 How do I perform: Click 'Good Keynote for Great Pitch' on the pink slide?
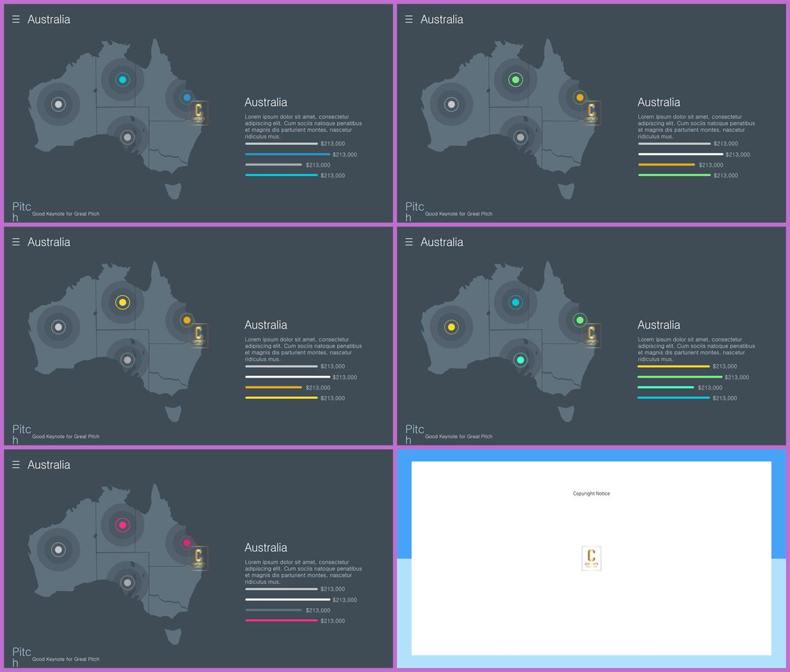click(x=65, y=659)
